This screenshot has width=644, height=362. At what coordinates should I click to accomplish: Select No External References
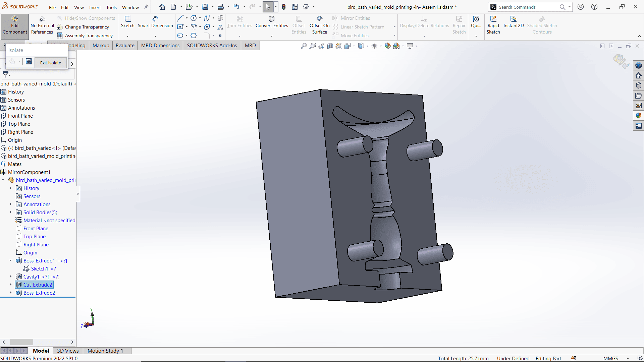(42, 25)
